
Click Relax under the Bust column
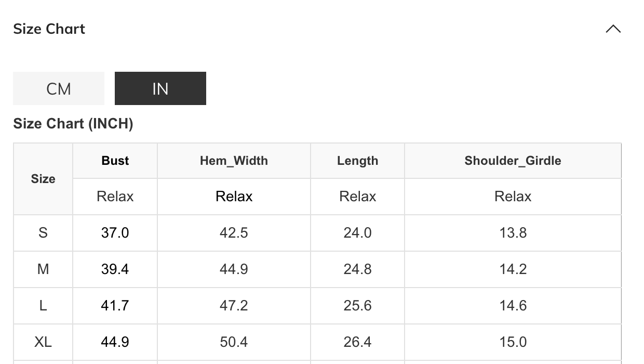(115, 197)
